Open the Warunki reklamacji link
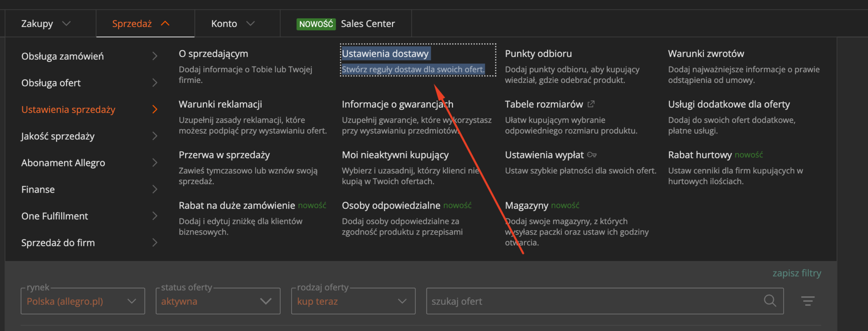 [220, 104]
